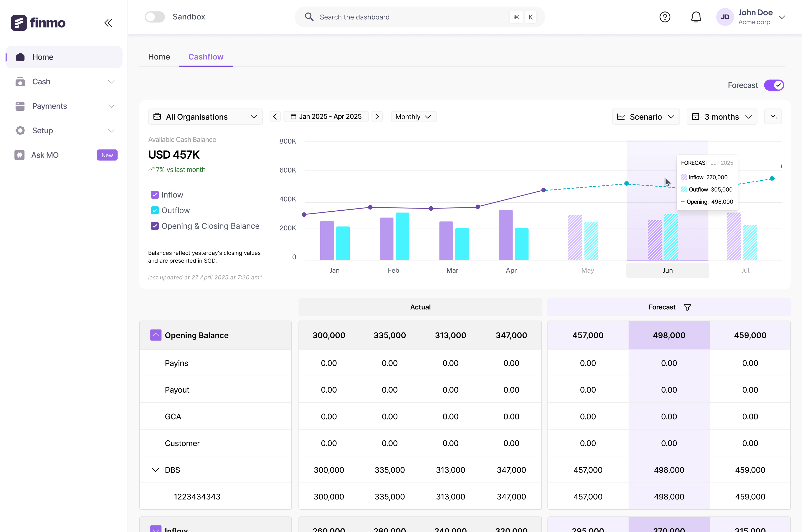Go to previous date range arrow
This screenshot has width=802, height=532.
pyautogui.click(x=275, y=117)
